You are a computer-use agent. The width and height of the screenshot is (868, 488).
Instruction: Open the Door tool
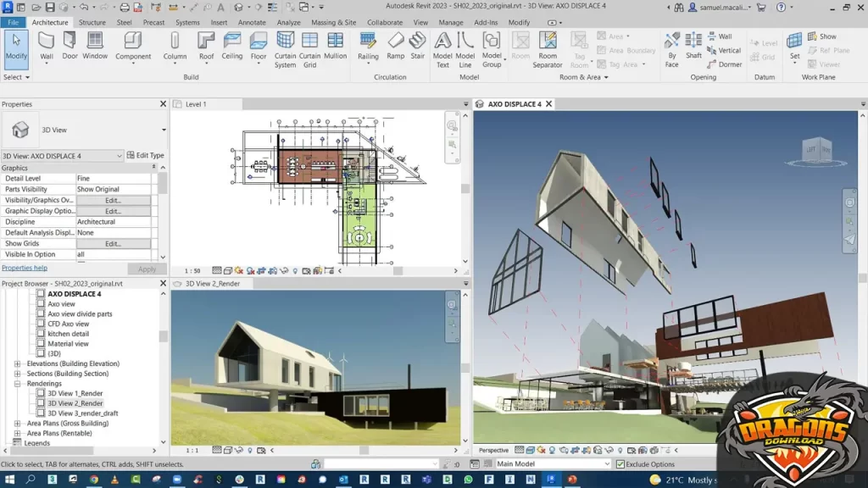pyautogui.click(x=69, y=44)
